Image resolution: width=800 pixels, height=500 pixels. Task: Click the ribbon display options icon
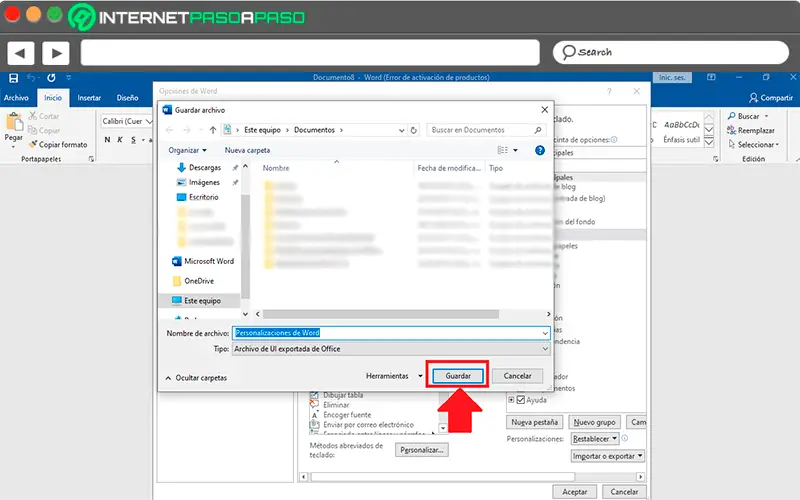711,77
